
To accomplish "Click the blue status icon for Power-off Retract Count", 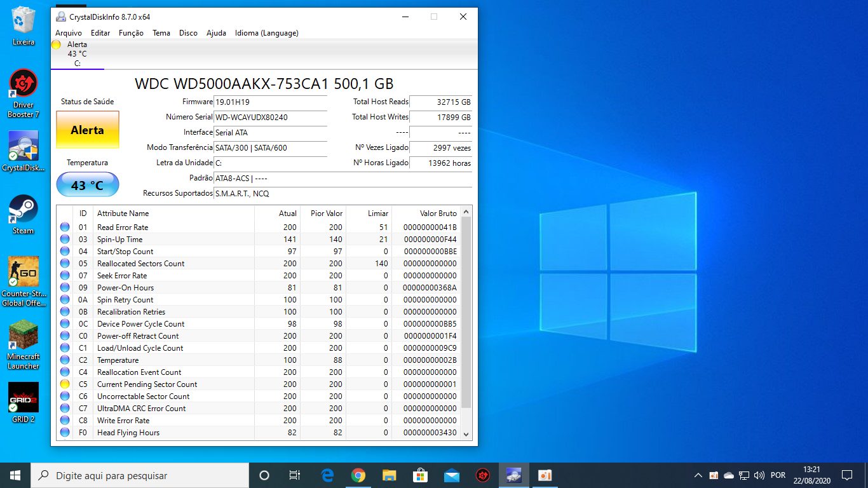I will coord(65,335).
